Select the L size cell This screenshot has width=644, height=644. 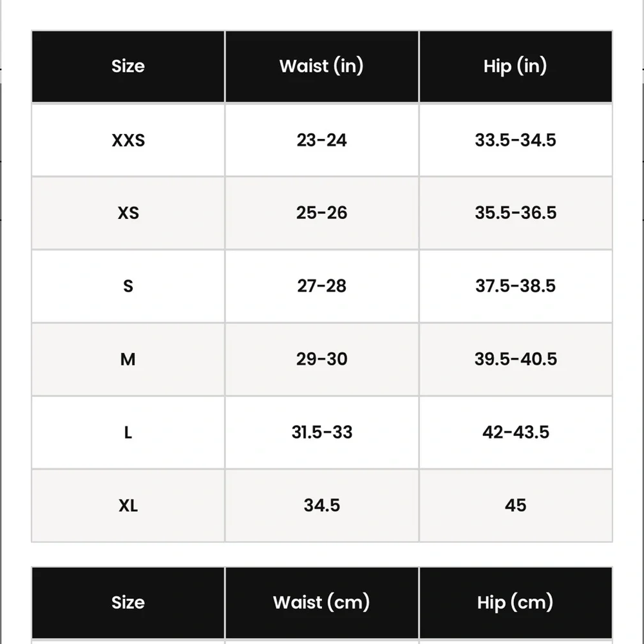pyautogui.click(x=128, y=433)
